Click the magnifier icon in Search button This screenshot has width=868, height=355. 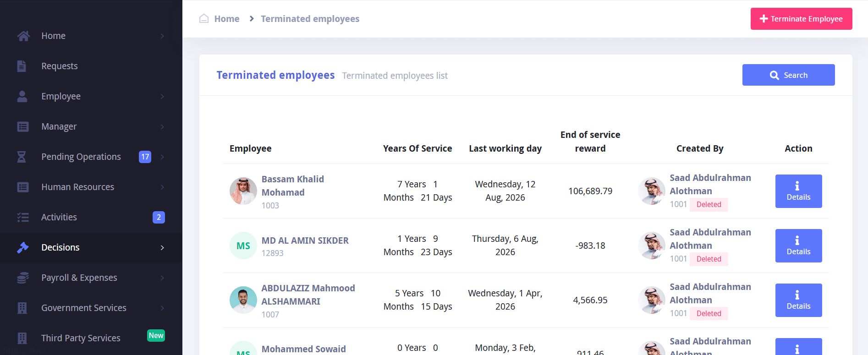click(775, 75)
